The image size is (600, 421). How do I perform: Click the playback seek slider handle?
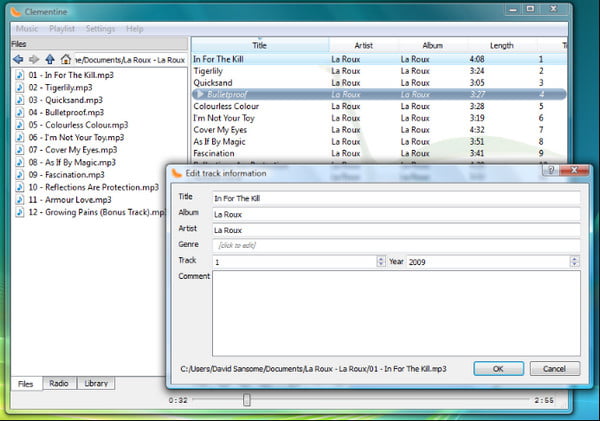tap(247, 400)
